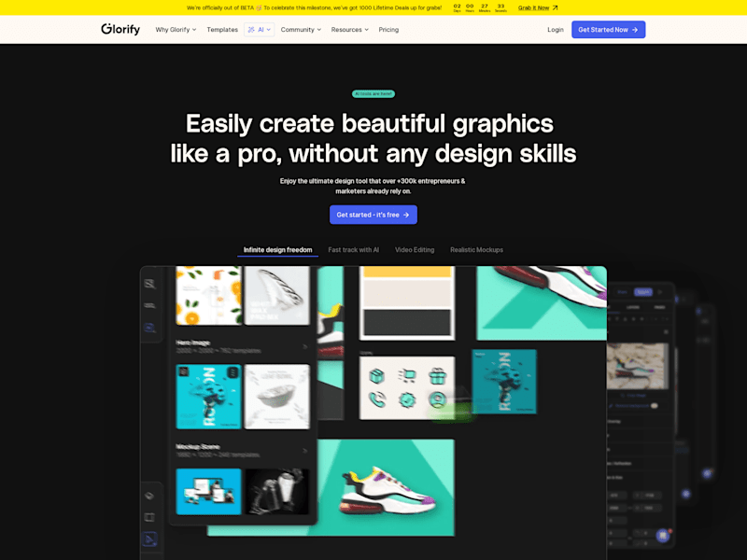Screen dimensions: 747x560
Task: Open the Templates page
Action: pyautogui.click(x=222, y=30)
